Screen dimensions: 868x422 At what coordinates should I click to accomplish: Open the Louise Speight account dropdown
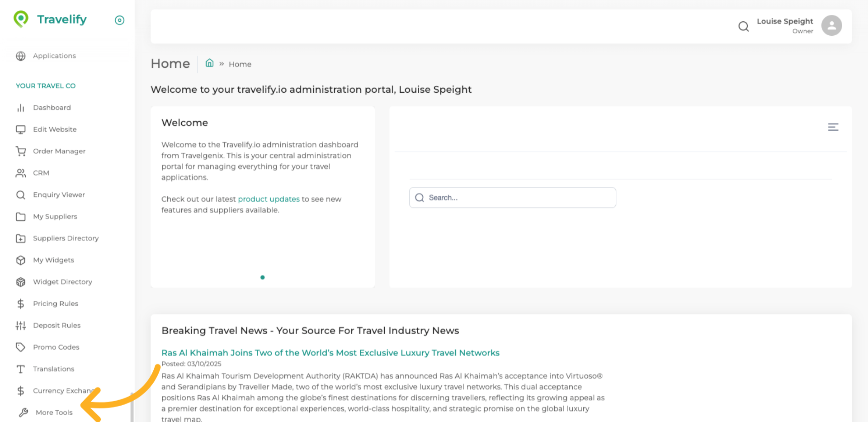click(x=784, y=25)
